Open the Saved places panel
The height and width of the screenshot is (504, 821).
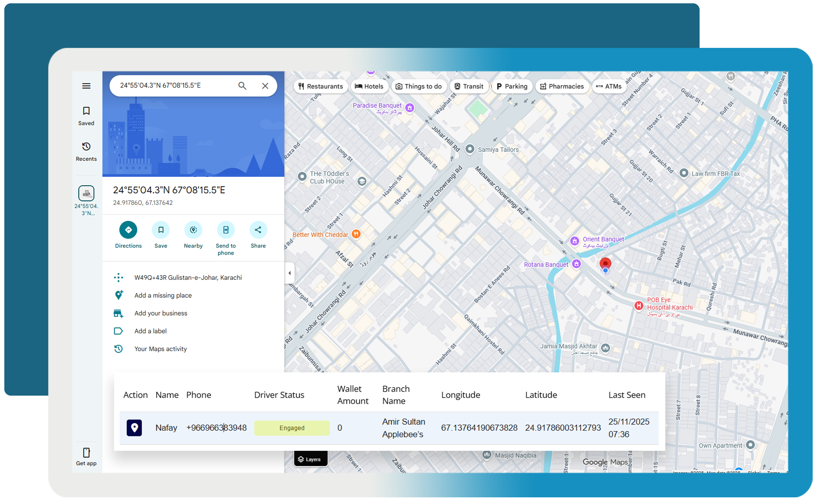click(x=86, y=115)
